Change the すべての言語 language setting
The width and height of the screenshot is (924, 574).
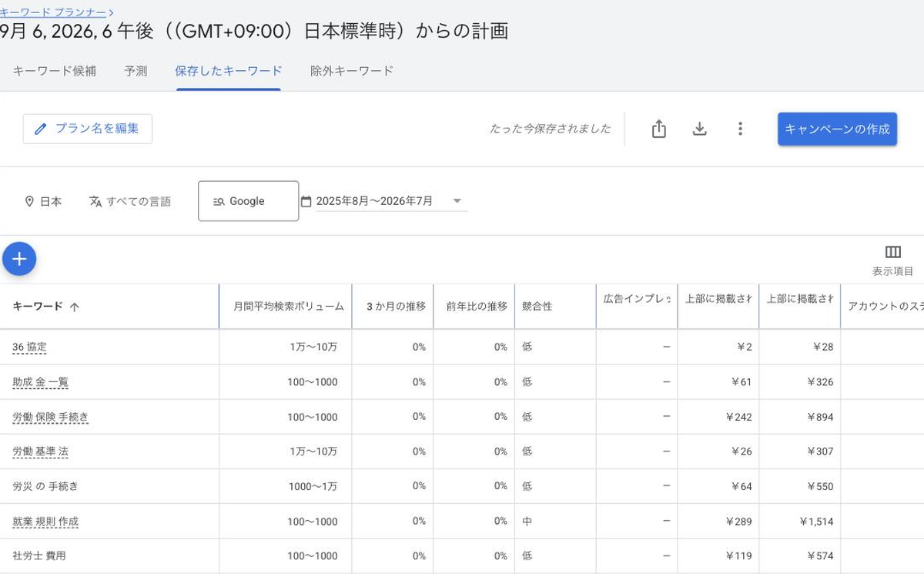[x=130, y=201]
